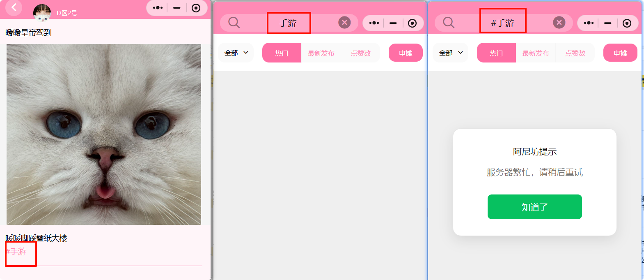Focus the search field containing #手游
Screen dimensions: 644x280
coord(502,23)
